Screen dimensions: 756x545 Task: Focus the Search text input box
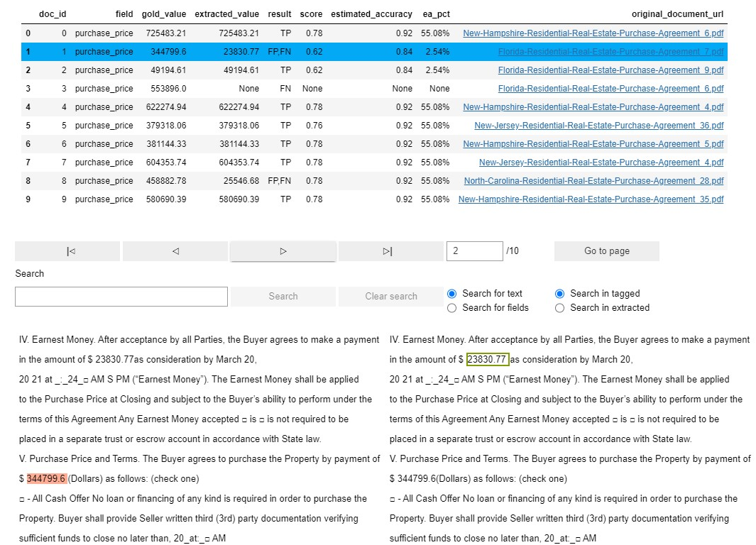[x=121, y=297]
